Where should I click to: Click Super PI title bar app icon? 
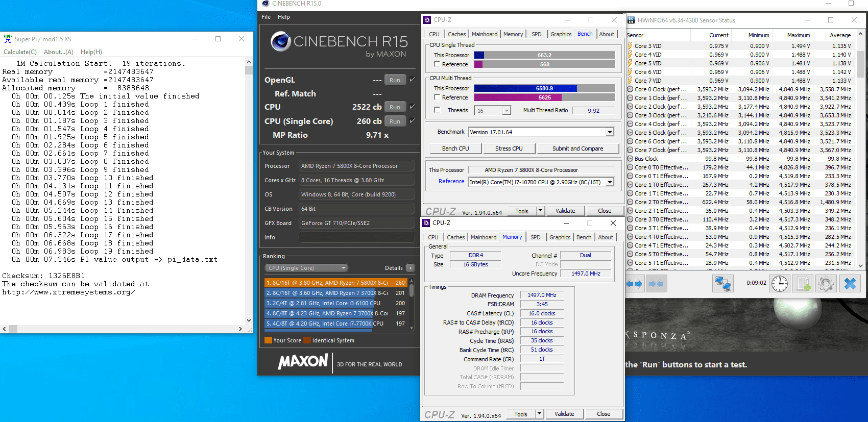point(8,39)
